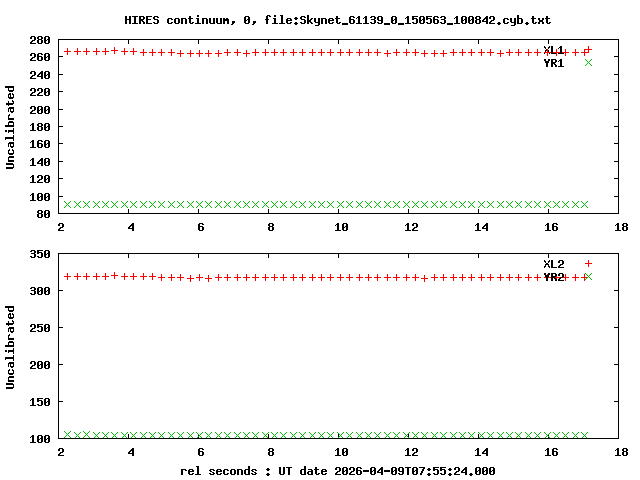The image size is (640, 480).
Task: Click x-axis tick 2 under the bottom plot
Action: (x=62, y=452)
